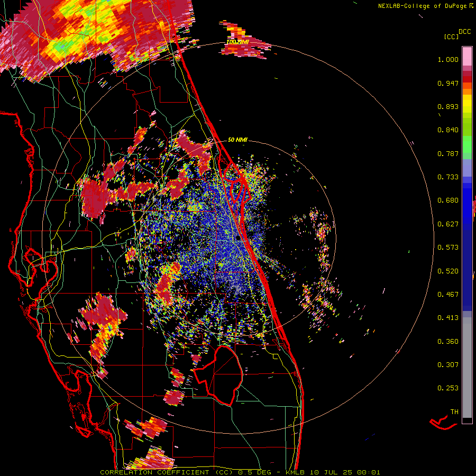Click the 0.840 scale value
Screen dimensions: 476x476
[448, 130]
